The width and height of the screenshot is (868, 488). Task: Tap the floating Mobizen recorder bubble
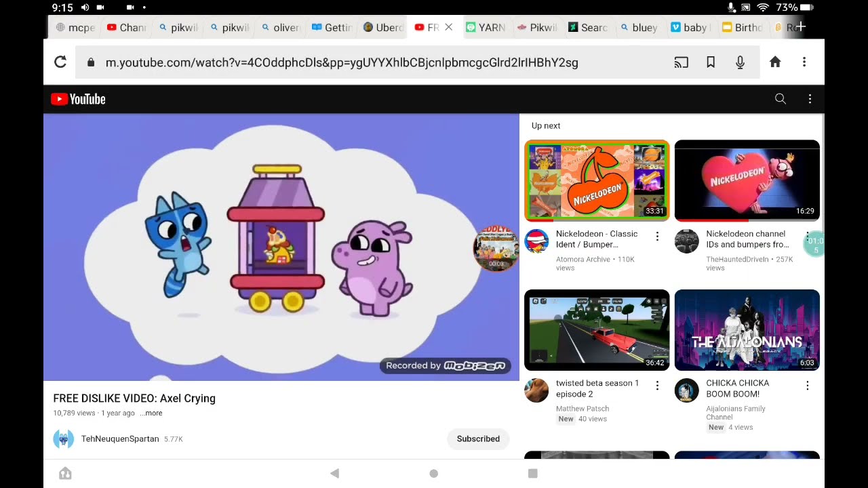(496, 248)
